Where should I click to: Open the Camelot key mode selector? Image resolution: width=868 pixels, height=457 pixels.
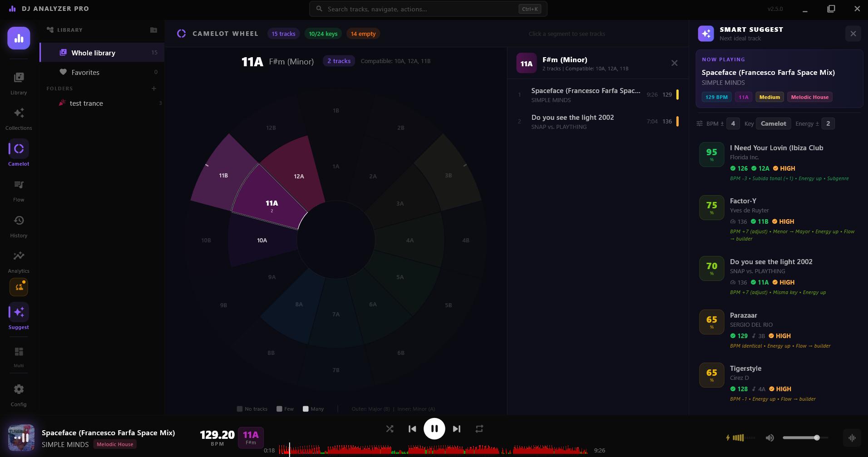(x=773, y=123)
